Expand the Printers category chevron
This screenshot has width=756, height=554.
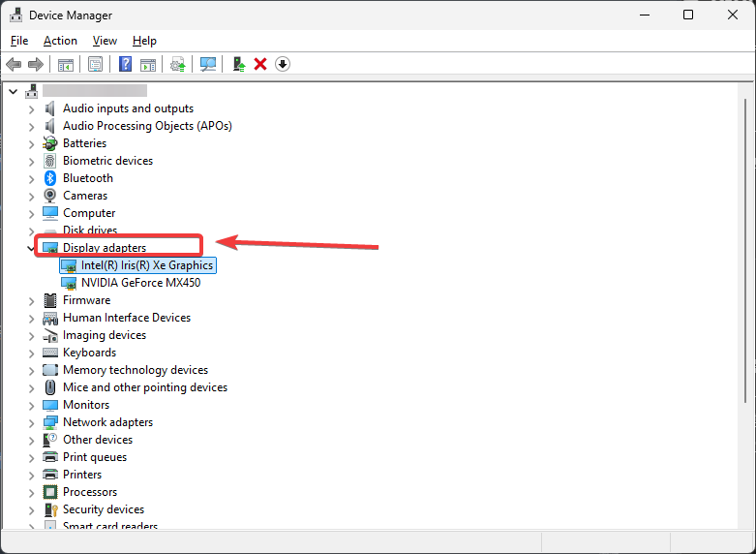coord(31,476)
